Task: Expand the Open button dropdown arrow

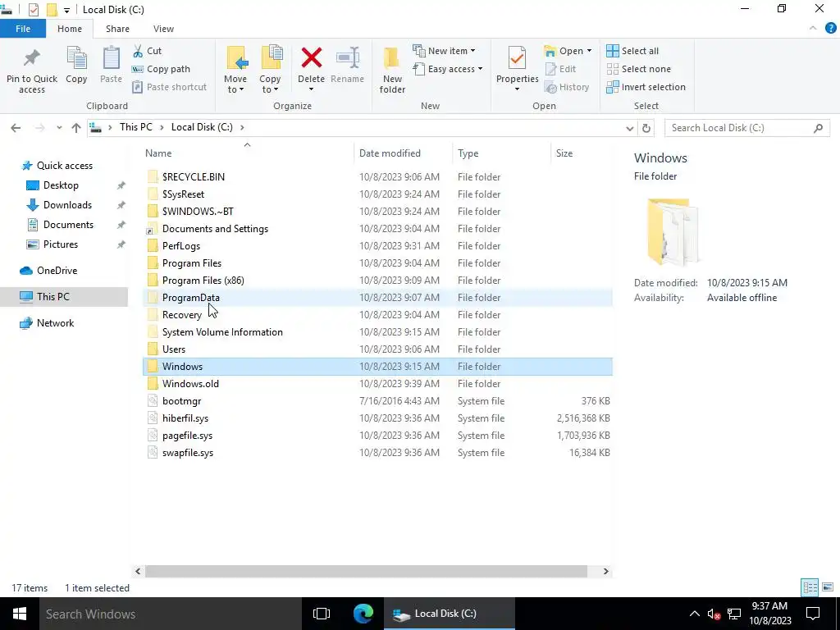Action: pos(589,51)
